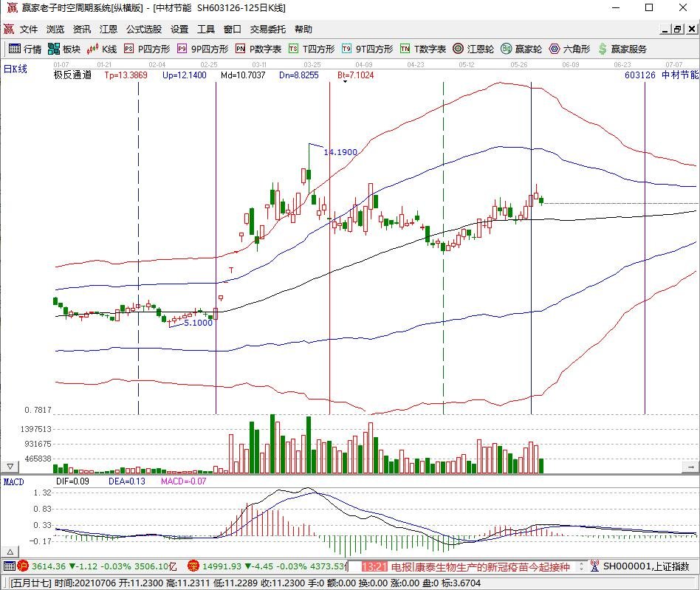Collapse the volume panel with the down-triangle button

[10, 467]
